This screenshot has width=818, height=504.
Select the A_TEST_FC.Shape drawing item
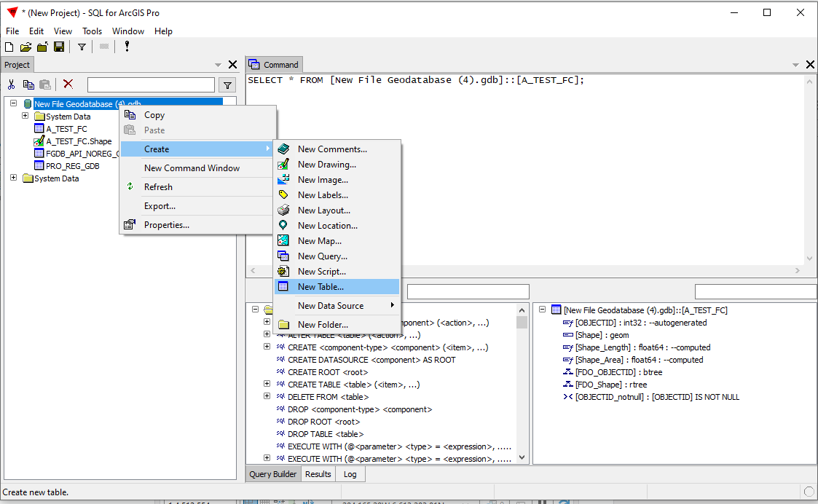pos(79,141)
